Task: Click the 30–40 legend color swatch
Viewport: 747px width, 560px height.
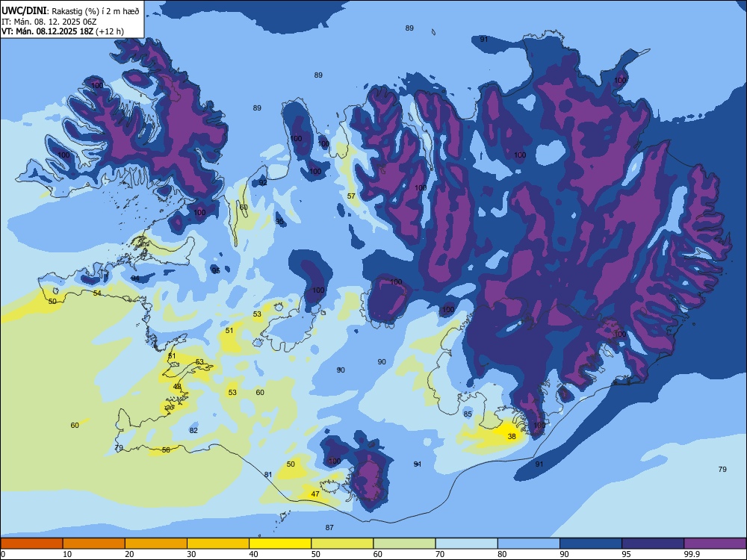Action: tap(218, 544)
